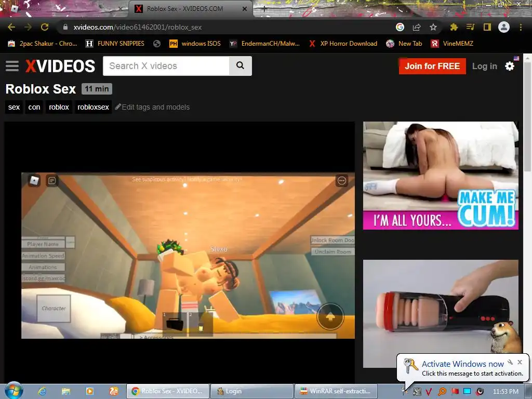Click Edit tags and models
The width and height of the screenshot is (532, 399).
[x=152, y=107]
